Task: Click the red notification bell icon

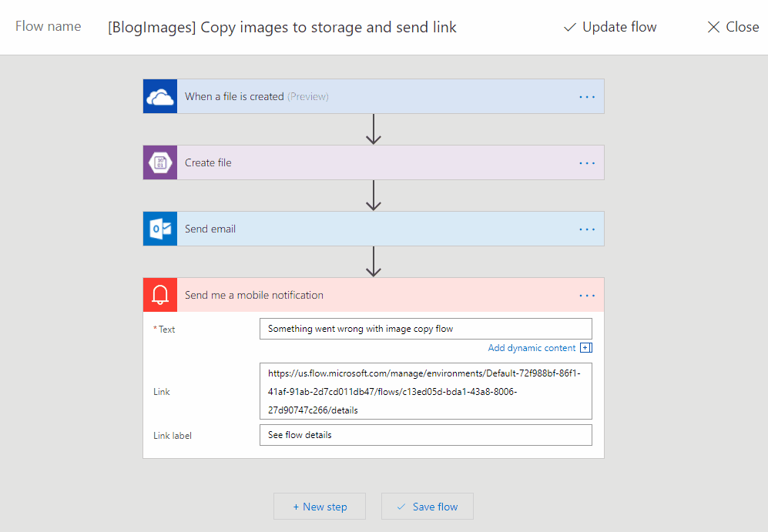Action: (160, 295)
